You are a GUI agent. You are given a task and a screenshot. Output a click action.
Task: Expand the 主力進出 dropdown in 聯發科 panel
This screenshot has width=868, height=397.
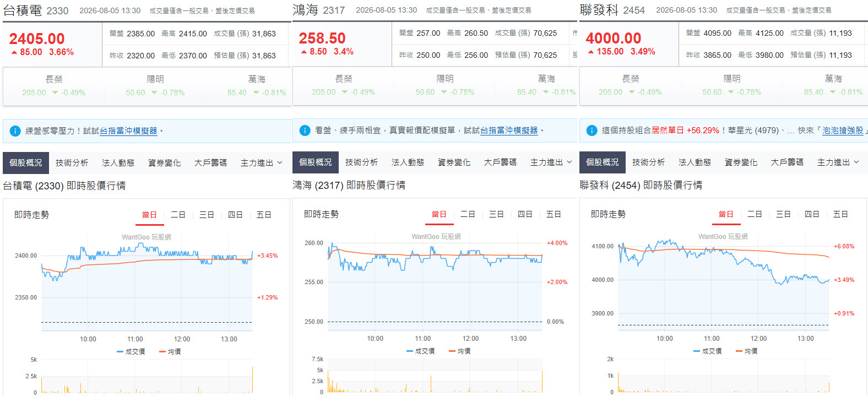click(x=838, y=162)
